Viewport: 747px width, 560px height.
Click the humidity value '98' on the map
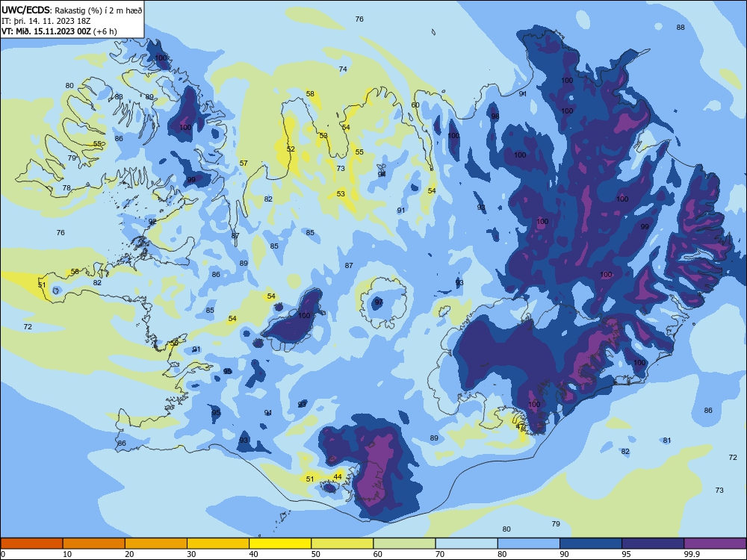pyautogui.click(x=495, y=116)
